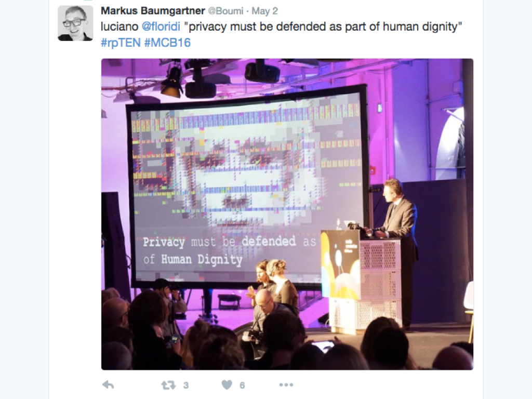Viewport: 532px width, 399px height.
Task: Click the retweet count of 3
Action: (x=186, y=385)
